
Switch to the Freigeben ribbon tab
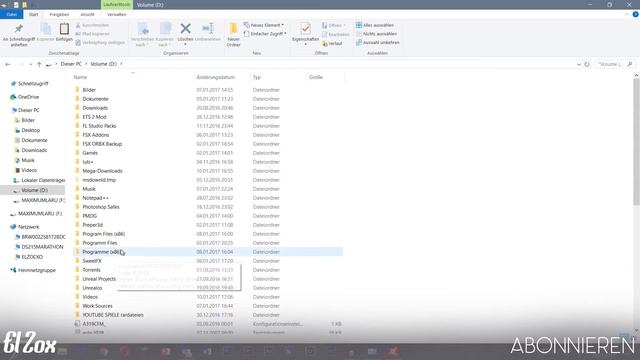coord(59,14)
